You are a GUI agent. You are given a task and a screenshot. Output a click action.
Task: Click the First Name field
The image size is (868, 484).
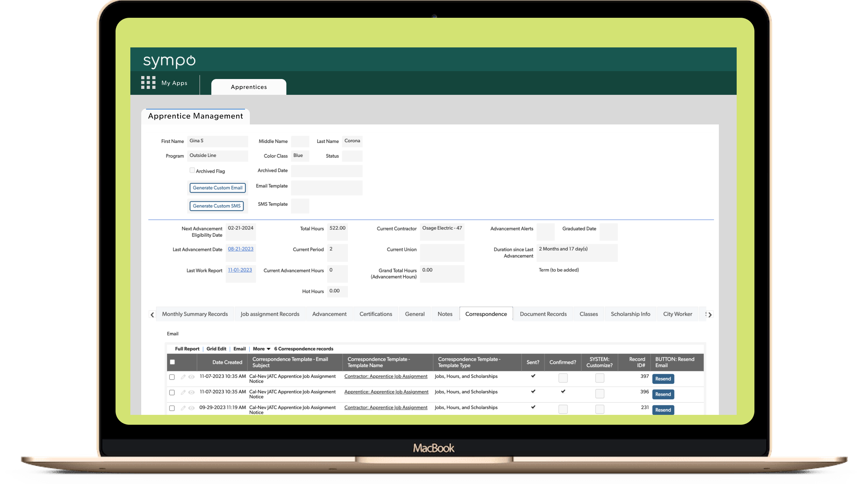point(217,141)
